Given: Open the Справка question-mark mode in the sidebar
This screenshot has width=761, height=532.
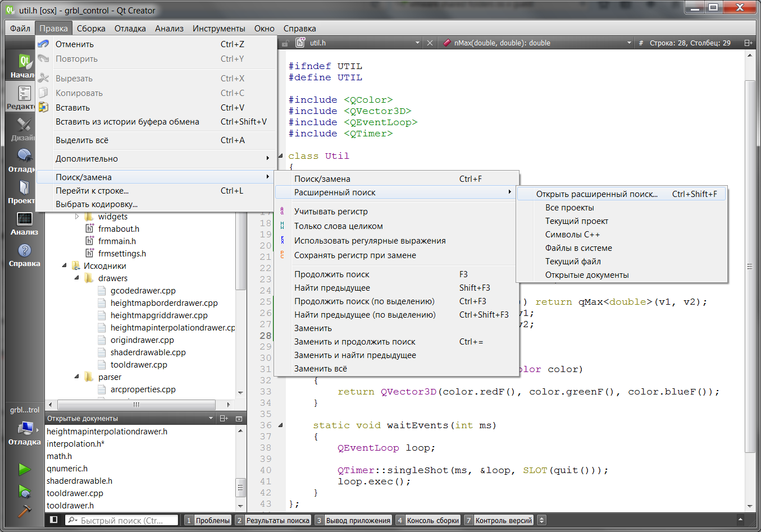Looking at the screenshot, I should 24,254.
